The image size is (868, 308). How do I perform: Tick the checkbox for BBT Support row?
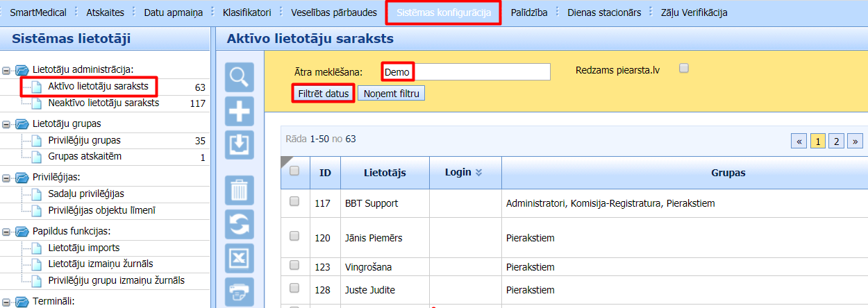tap(294, 201)
